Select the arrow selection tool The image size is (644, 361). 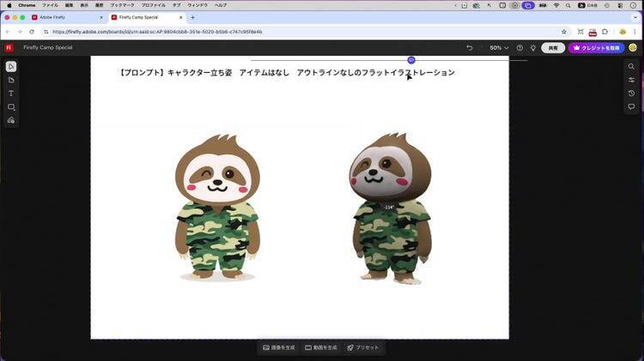tap(11, 67)
